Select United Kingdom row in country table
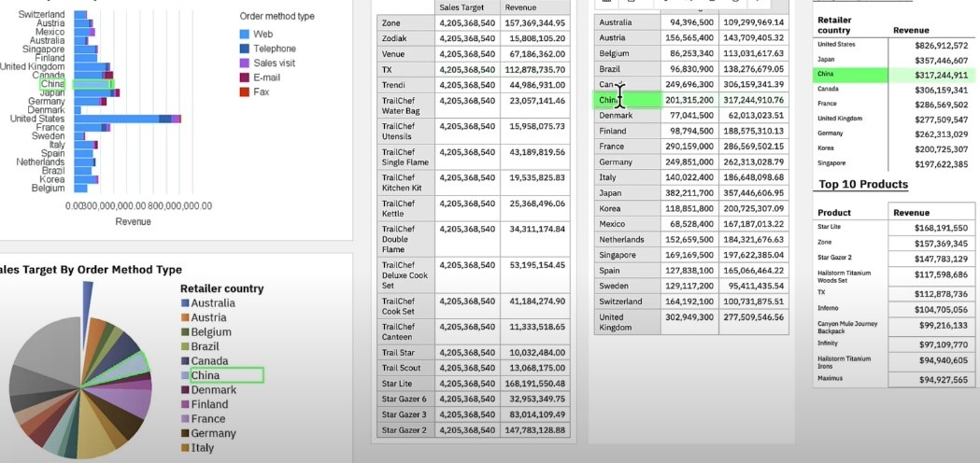 (691, 322)
